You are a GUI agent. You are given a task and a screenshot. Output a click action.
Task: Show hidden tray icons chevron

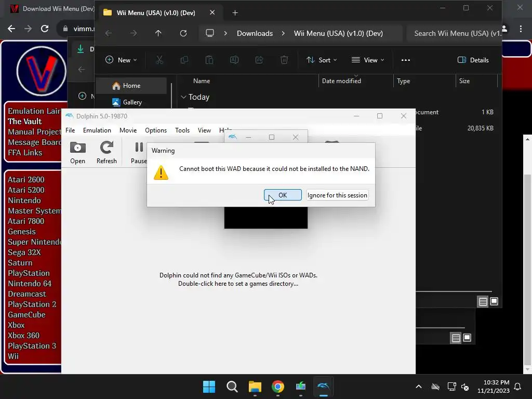point(419,387)
